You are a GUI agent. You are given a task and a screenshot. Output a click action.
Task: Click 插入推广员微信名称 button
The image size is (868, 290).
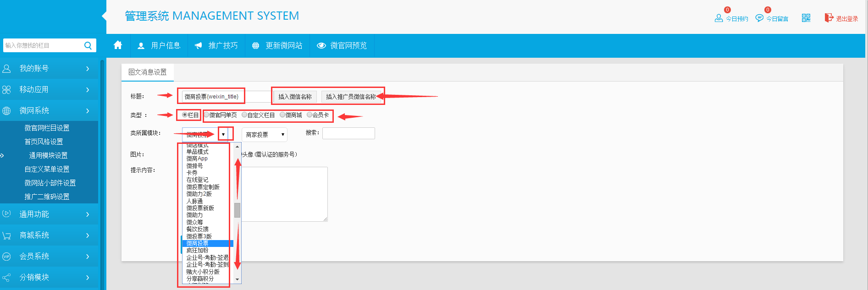pyautogui.click(x=351, y=97)
